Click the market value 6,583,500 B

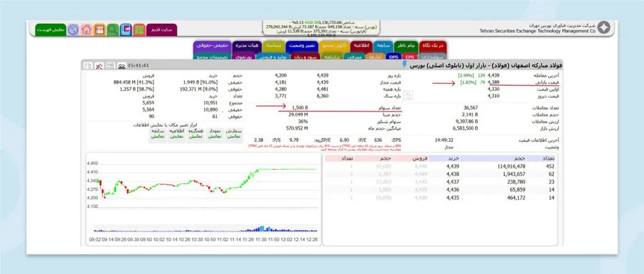click(x=465, y=128)
